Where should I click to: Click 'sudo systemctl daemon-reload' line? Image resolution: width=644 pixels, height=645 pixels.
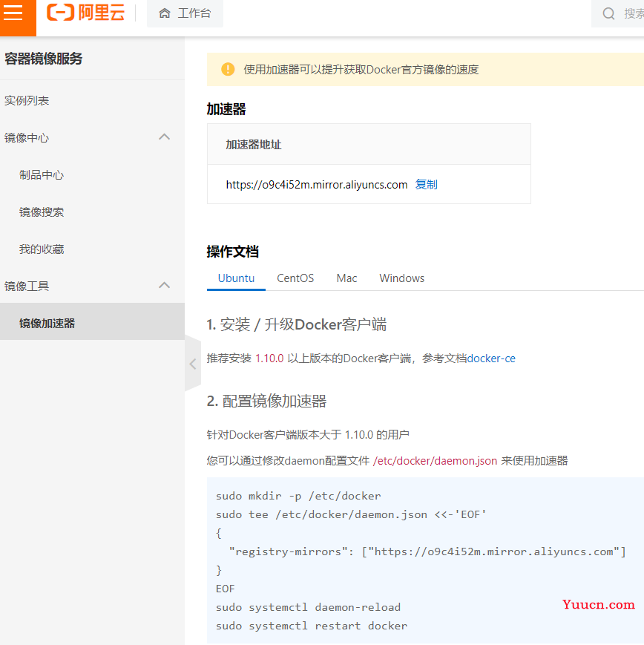pyautogui.click(x=309, y=608)
